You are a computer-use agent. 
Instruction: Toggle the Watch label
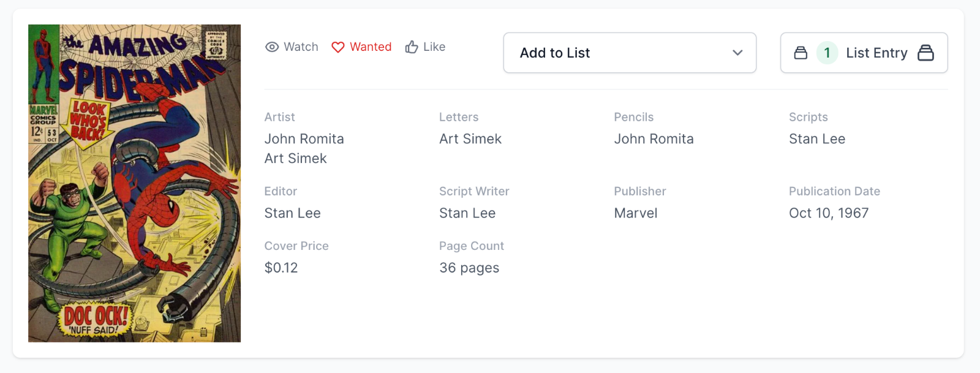(x=301, y=47)
